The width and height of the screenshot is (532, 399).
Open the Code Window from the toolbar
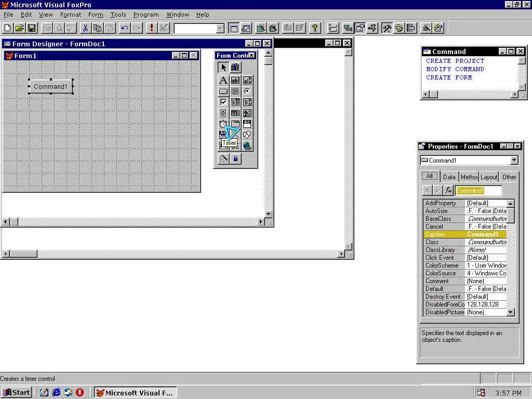tap(372, 28)
